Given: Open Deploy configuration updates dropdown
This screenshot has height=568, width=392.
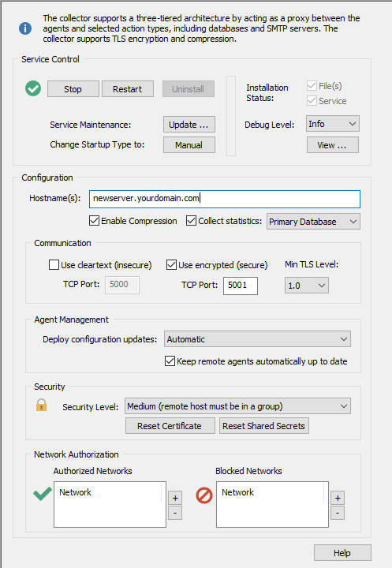Looking at the screenshot, I should pos(257,339).
